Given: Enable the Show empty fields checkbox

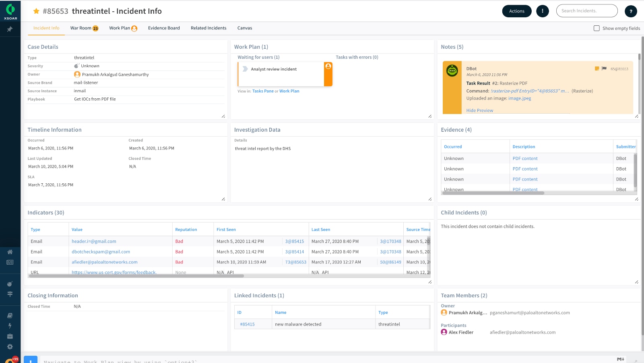Looking at the screenshot, I should click(597, 28).
